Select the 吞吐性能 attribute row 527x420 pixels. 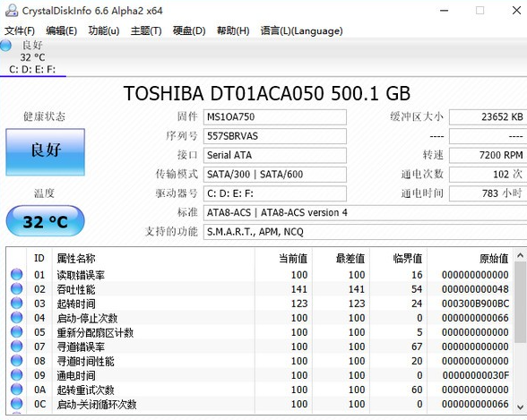tap(260, 289)
